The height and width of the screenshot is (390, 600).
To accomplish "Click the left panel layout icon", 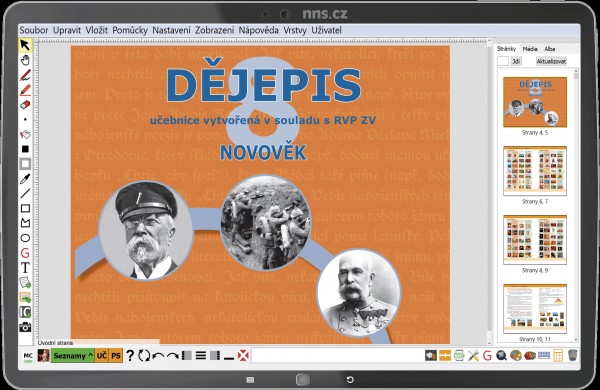I will coord(187,356).
